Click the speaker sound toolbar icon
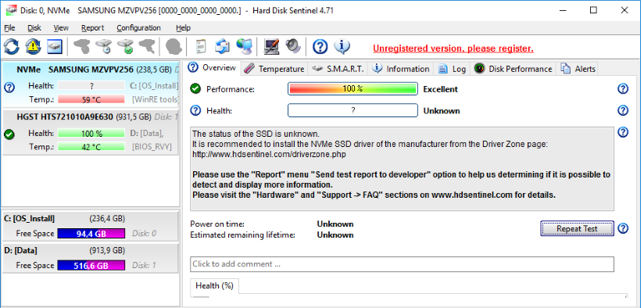The width and height of the screenshot is (644, 308). click(293, 47)
